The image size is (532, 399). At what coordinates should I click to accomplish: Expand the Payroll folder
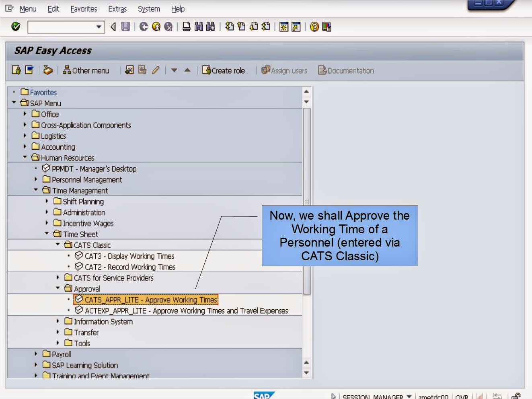36,354
